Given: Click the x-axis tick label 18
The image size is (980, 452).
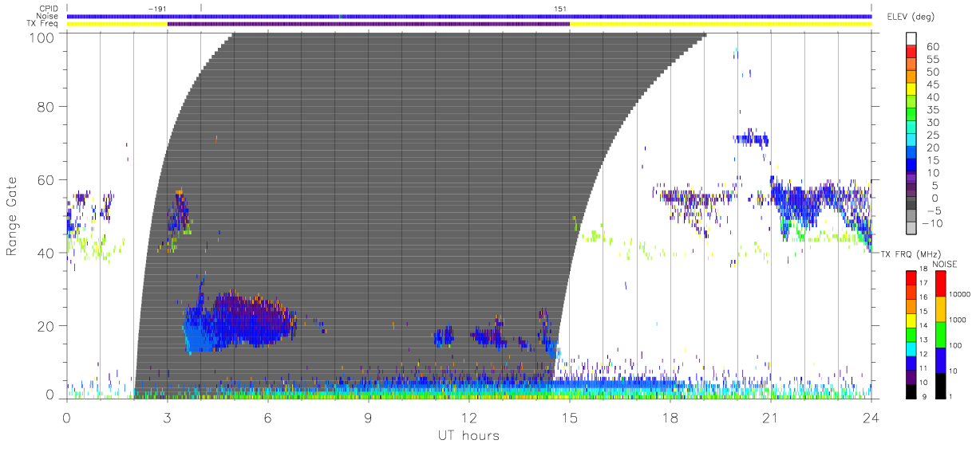Looking at the screenshot, I should [670, 417].
